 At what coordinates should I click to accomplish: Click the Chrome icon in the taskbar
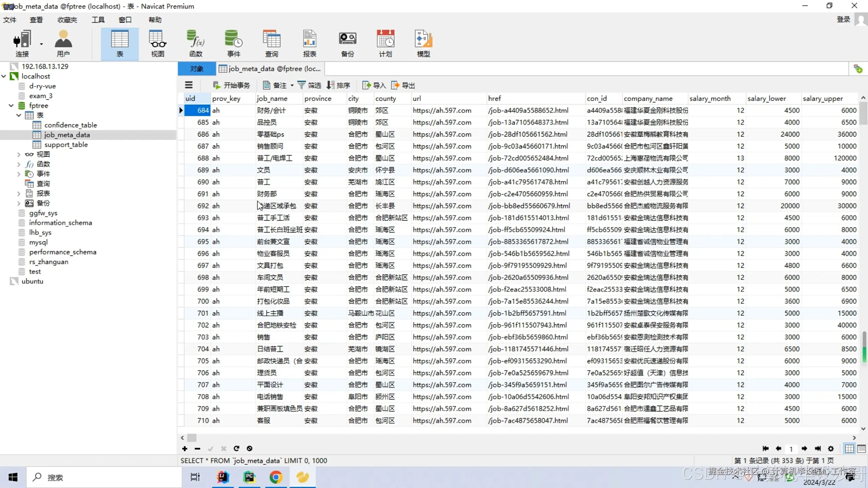point(276,477)
